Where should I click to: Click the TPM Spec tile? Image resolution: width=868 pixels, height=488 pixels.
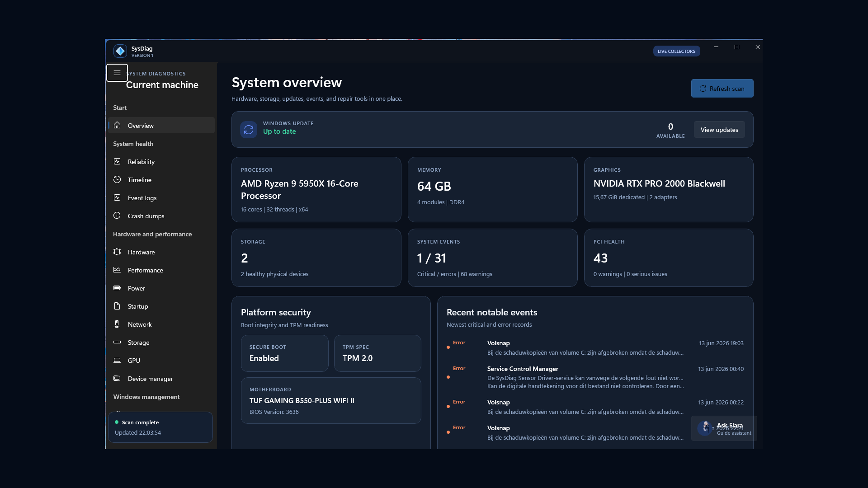coord(377,353)
